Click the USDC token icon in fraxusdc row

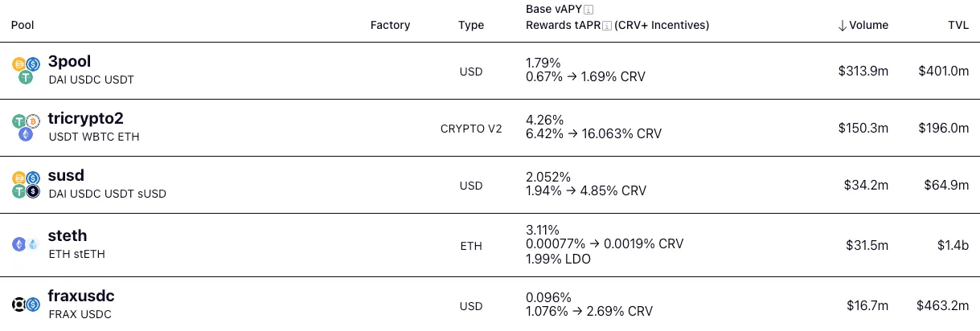coord(33,304)
